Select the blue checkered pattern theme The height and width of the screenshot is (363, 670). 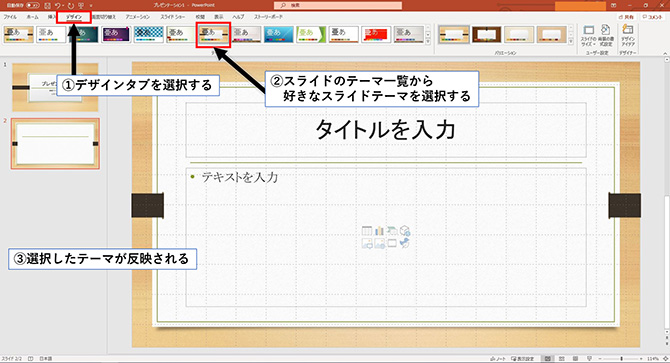pyautogui.click(x=149, y=35)
